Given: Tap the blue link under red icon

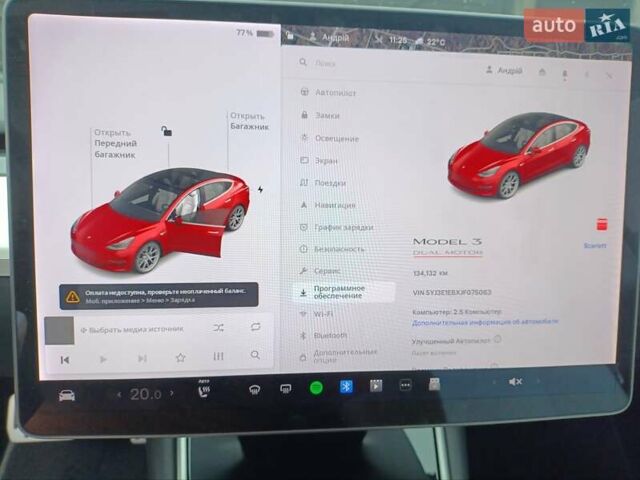Looking at the screenshot, I should point(595,246).
